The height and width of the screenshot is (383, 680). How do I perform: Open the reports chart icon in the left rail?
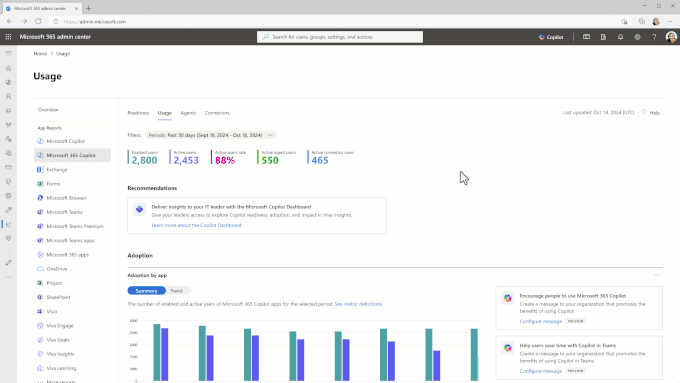[x=8, y=224]
